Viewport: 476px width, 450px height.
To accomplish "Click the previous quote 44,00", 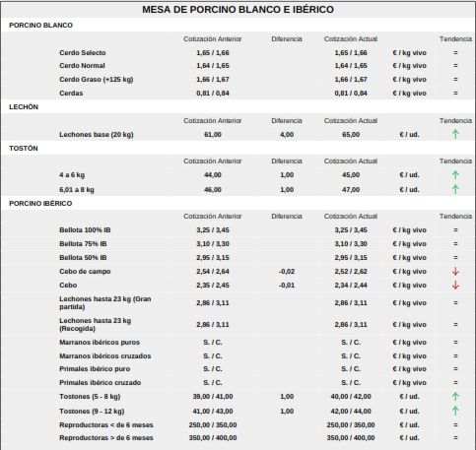I will pos(213,175).
